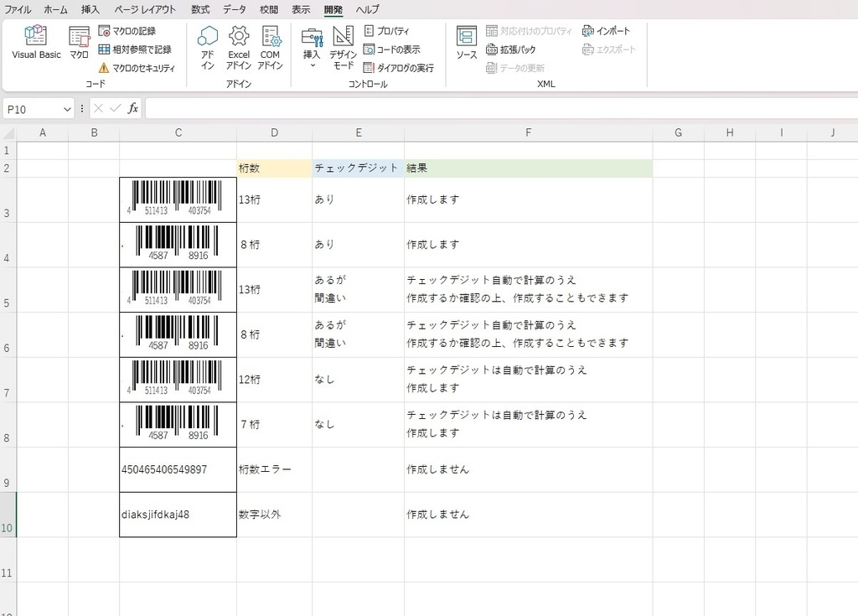Select the なし cell in row 7
This screenshot has width=858, height=616.
pos(358,380)
